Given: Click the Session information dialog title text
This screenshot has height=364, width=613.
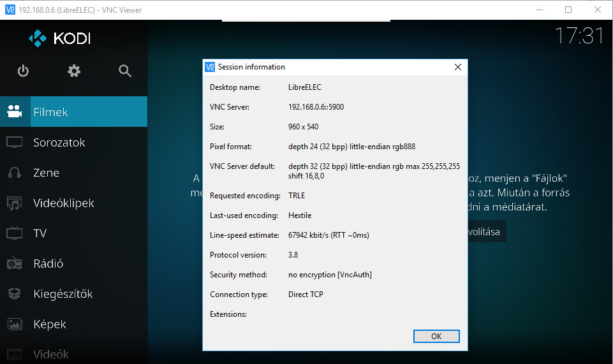Looking at the screenshot, I should pos(251,67).
